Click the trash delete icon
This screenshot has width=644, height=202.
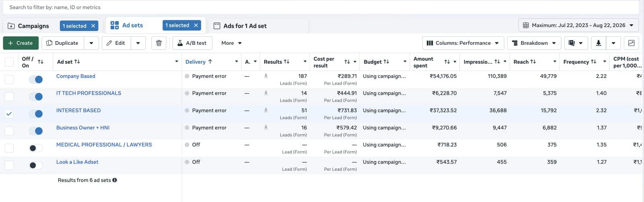(x=159, y=43)
